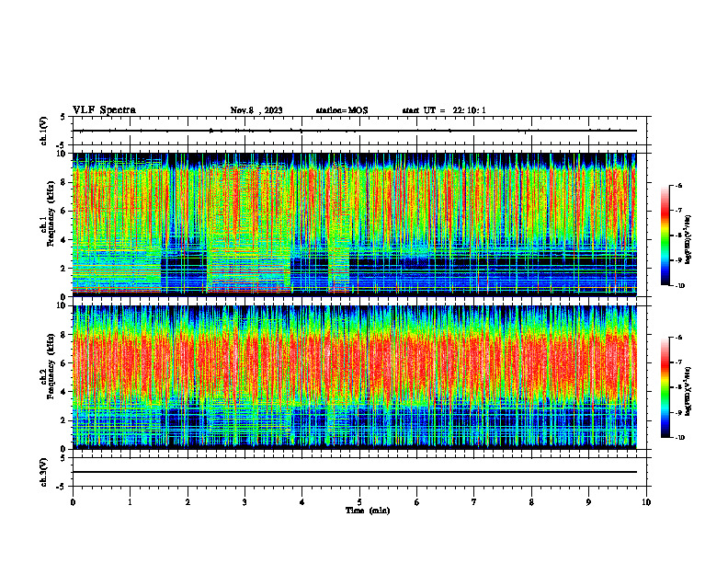Click the "5" minute tick label

pos(359,502)
